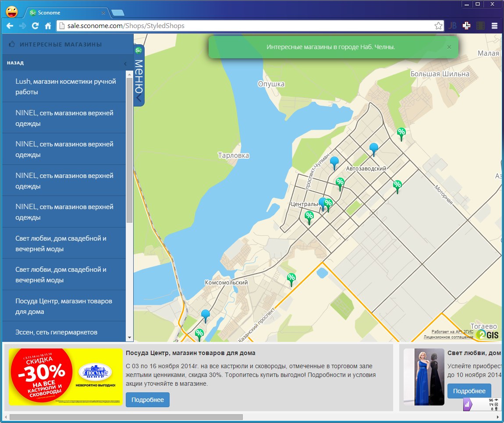The image size is (504, 423).
Task: Open the Лицензионное соглашение link
Action: [448, 337]
